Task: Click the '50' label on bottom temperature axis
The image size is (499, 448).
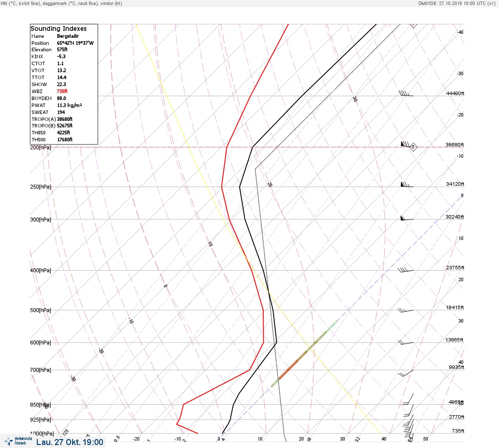Action: pyautogui.click(x=425, y=439)
